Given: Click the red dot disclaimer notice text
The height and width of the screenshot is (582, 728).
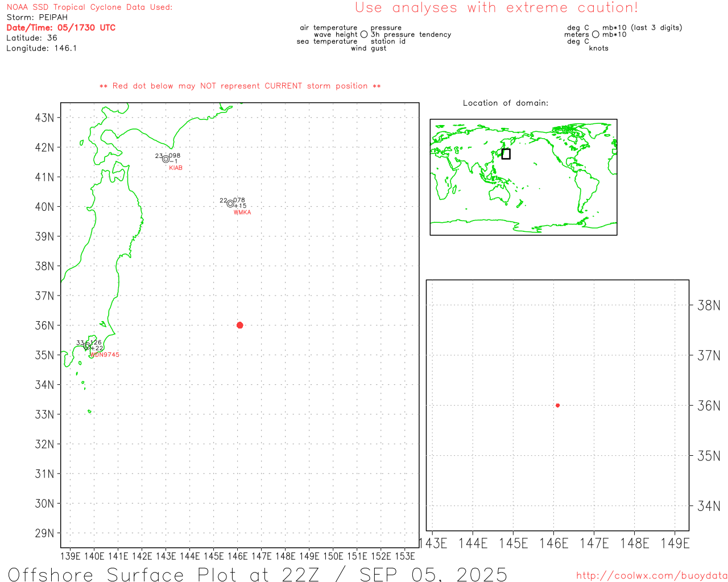Looking at the screenshot, I should (x=240, y=86).
